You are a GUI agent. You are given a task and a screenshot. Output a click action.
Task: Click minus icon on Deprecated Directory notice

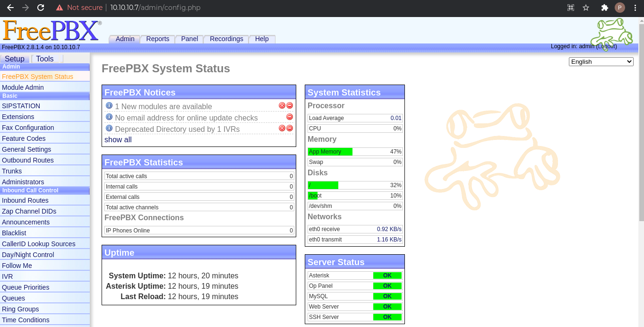point(290,128)
